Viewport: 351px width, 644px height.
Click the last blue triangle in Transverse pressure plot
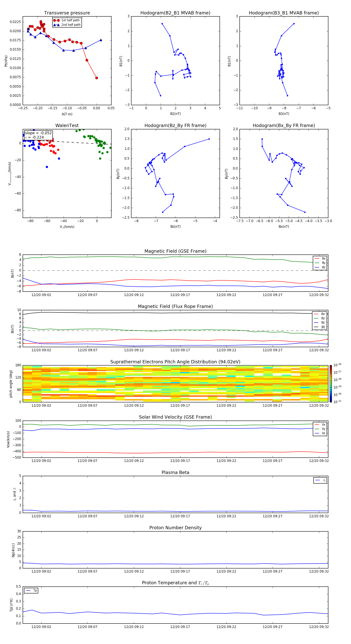(x=101, y=40)
